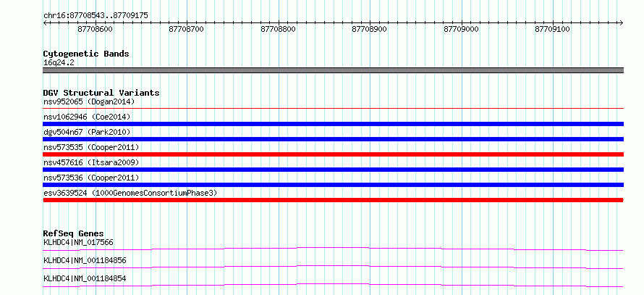
Task: Open variant nsv573535 (Cooper2011) label
Action: point(91,147)
